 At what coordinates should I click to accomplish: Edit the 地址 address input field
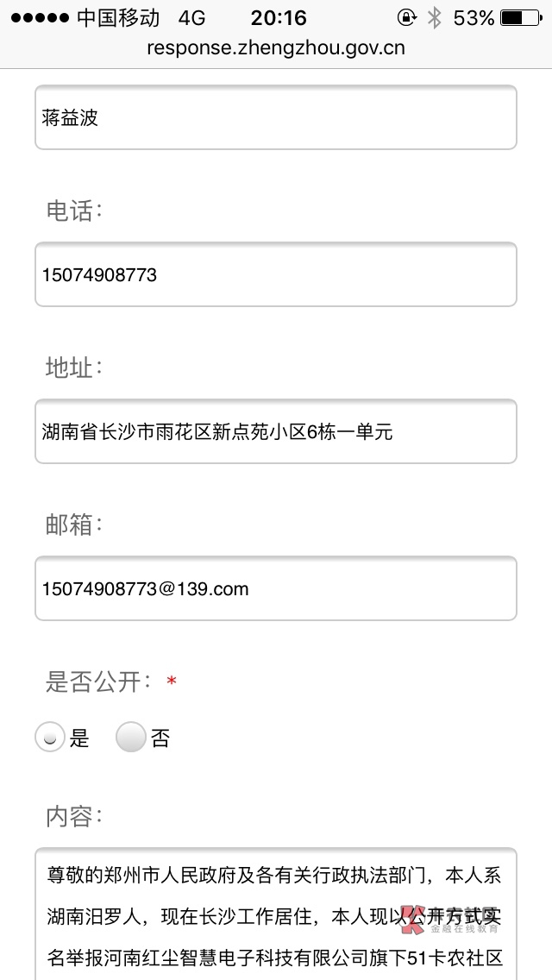(276, 431)
